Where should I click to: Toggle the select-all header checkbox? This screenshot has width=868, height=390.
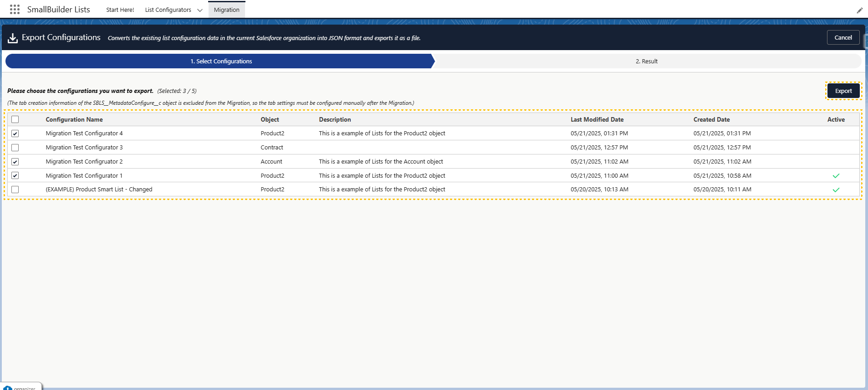(x=15, y=119)
